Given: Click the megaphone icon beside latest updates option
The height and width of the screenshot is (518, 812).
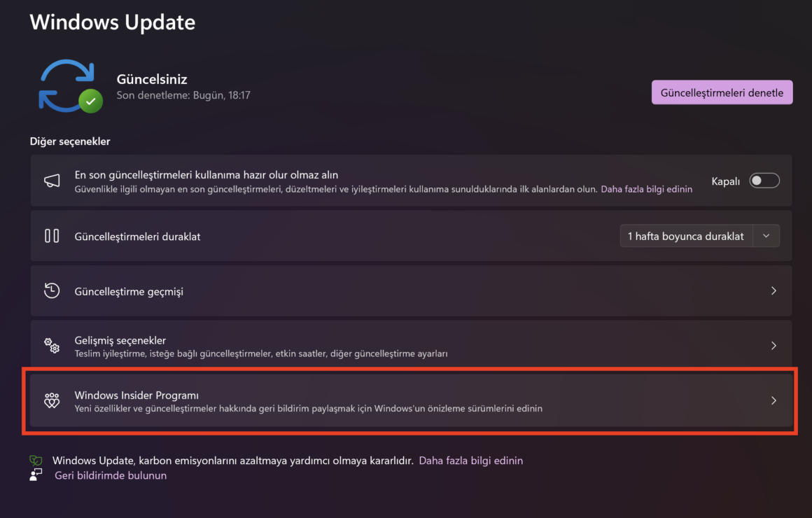Looking at the screenshot, I should 52,181.
